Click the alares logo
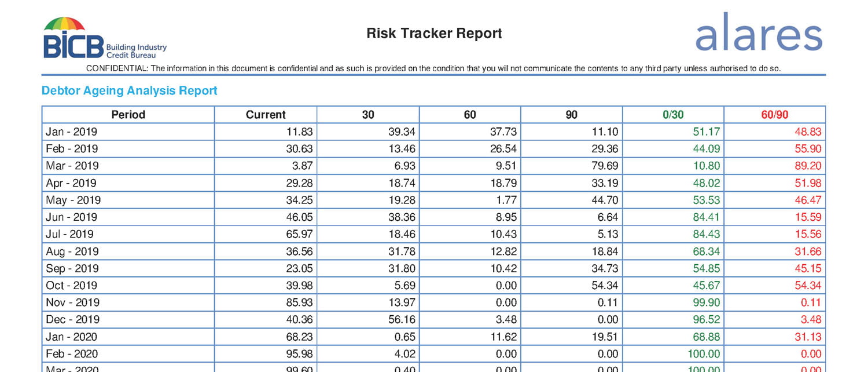This screenshot has height=372, width=868. click(x=759, y=34)
